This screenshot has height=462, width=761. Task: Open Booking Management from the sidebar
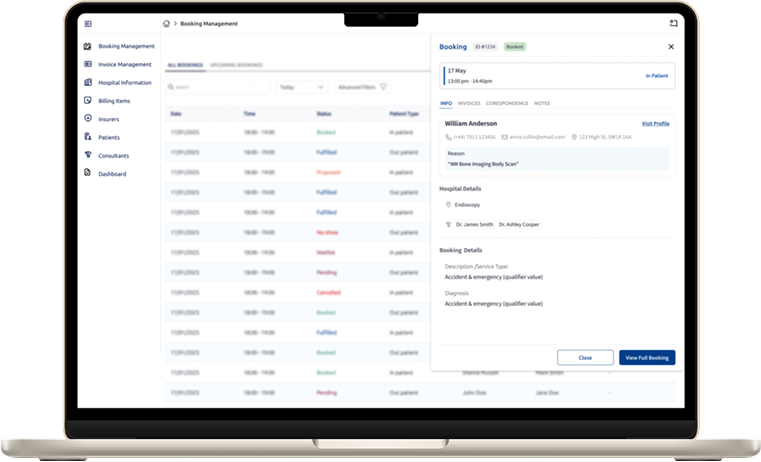click(x=126, y=46)
